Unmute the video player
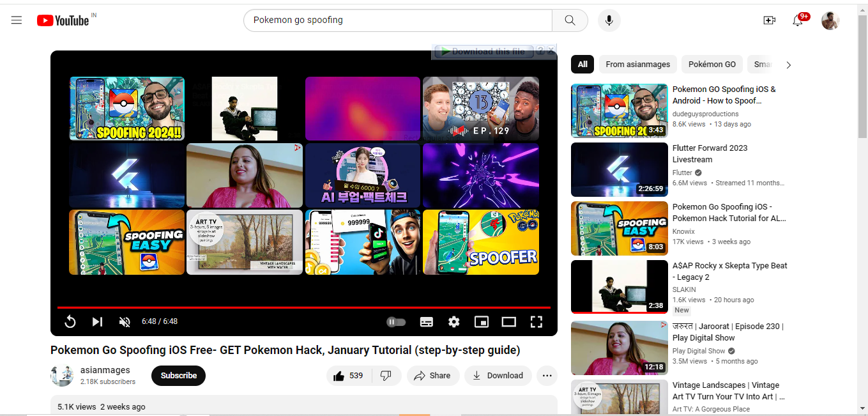868x416 pixels. (125, 322)
